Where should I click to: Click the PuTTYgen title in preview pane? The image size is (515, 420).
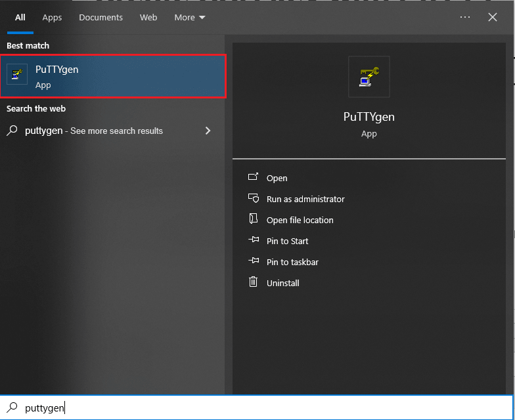point(369,117)
